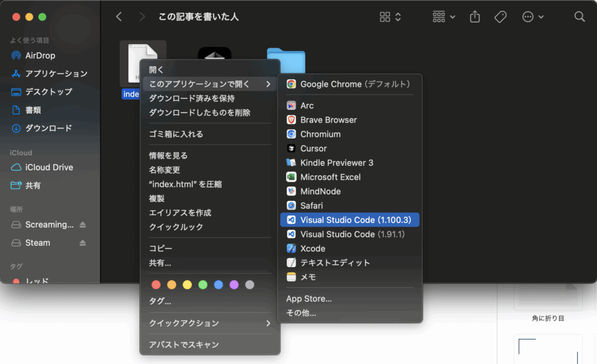Apply the yellow tag color
The width and height of the screenshot is (597, 364).
pyautogui.click(x=187, y=285)
